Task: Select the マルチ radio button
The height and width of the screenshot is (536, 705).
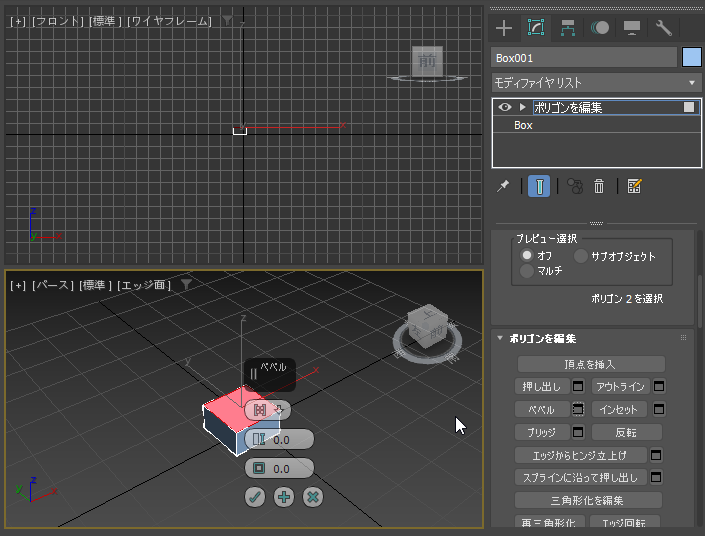Action: pyautogui.click(x=527, y=270)
